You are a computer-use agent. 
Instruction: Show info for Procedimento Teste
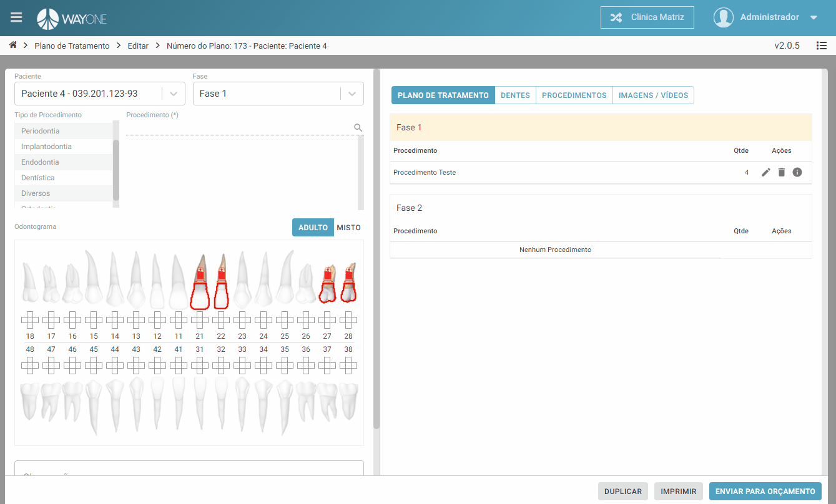(x=797, y=172)
